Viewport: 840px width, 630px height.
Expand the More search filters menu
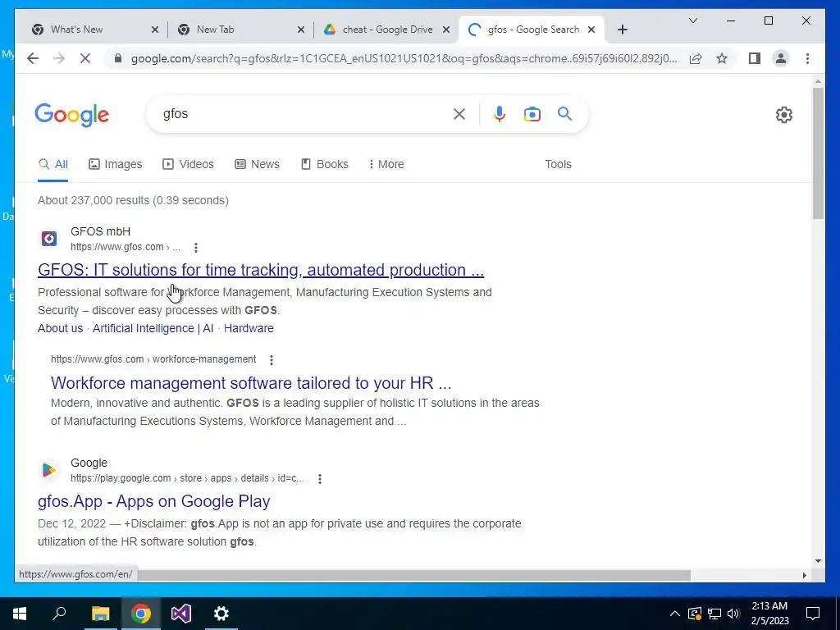[x=386, y=164]
